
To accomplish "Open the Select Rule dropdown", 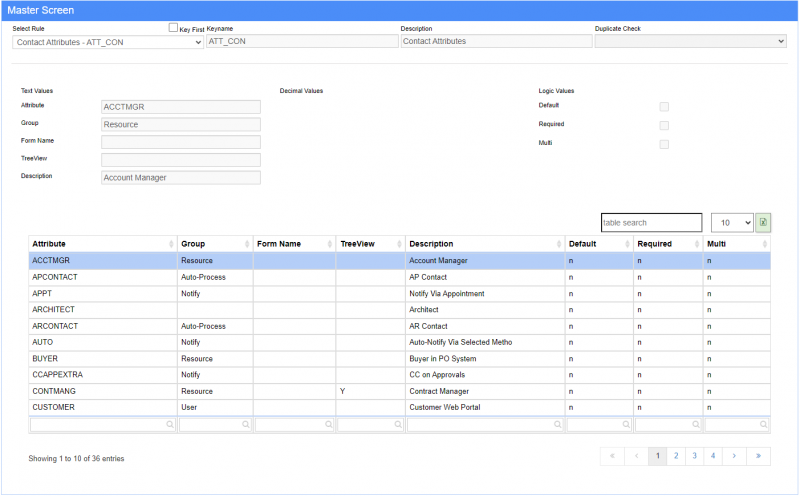I will [x=108, y=42].
